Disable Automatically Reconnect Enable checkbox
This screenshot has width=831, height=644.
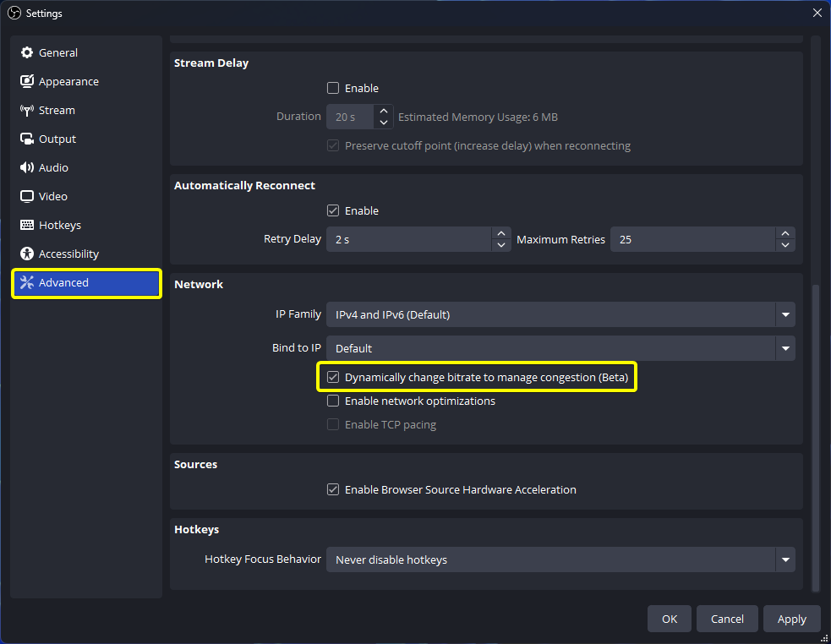pyautogui.click(x=333, y=210)
